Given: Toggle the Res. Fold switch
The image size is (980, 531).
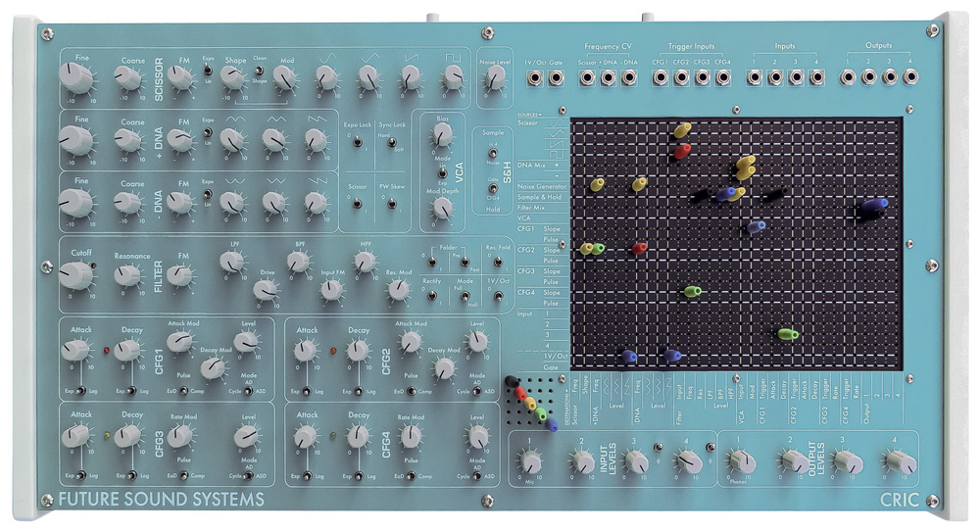Looking at the screenshot, I should click(x=498, y=263).
